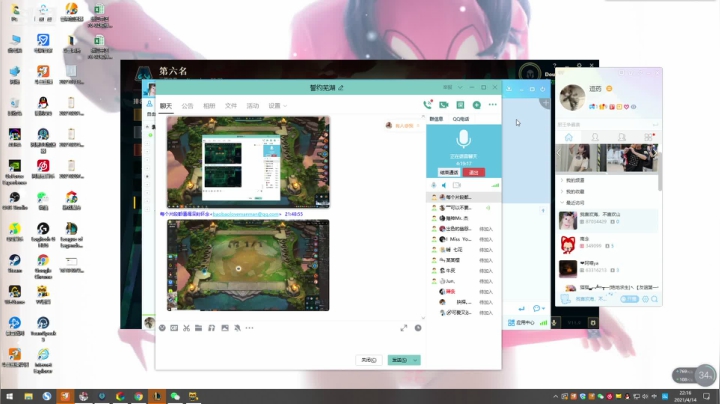Open title bar dropdown chevron
This screenshot has height=404, width=720.
tap(460, 87)
